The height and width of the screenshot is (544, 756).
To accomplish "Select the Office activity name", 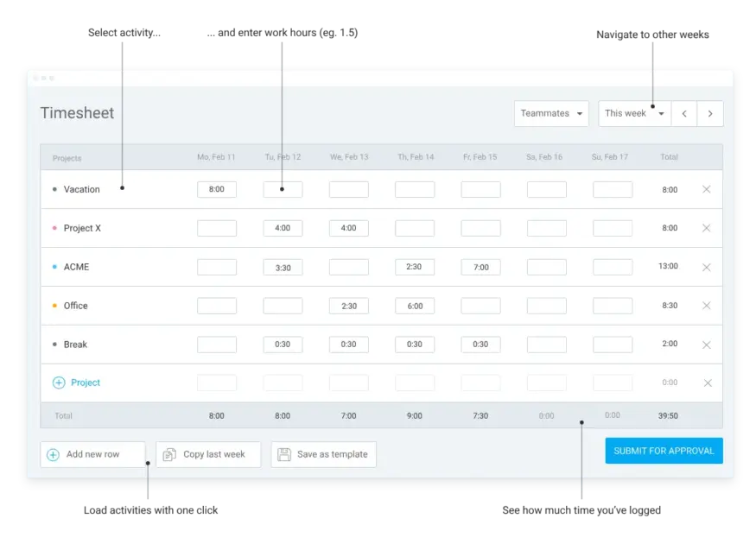I will point(76,306).
